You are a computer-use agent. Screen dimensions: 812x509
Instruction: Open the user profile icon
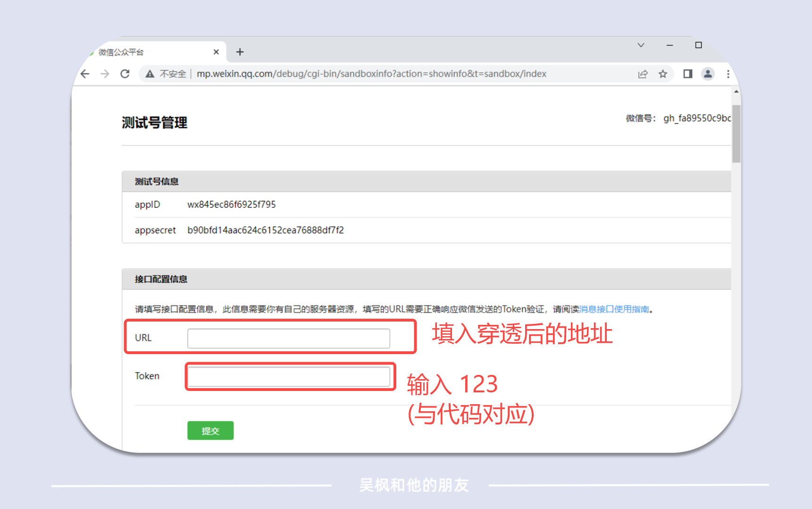[708, 74]
